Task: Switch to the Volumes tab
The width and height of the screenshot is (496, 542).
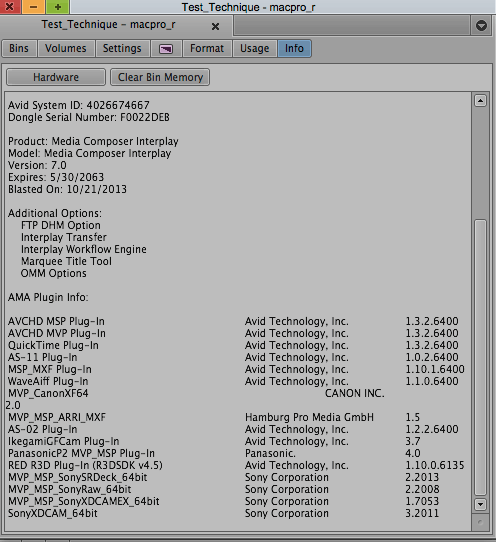Action: tap(66, 48)
